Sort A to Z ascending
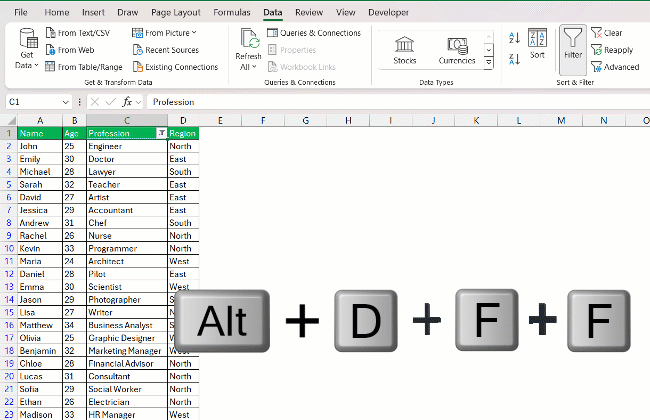This screenshot has width=650, height=420. coord(514,38)
